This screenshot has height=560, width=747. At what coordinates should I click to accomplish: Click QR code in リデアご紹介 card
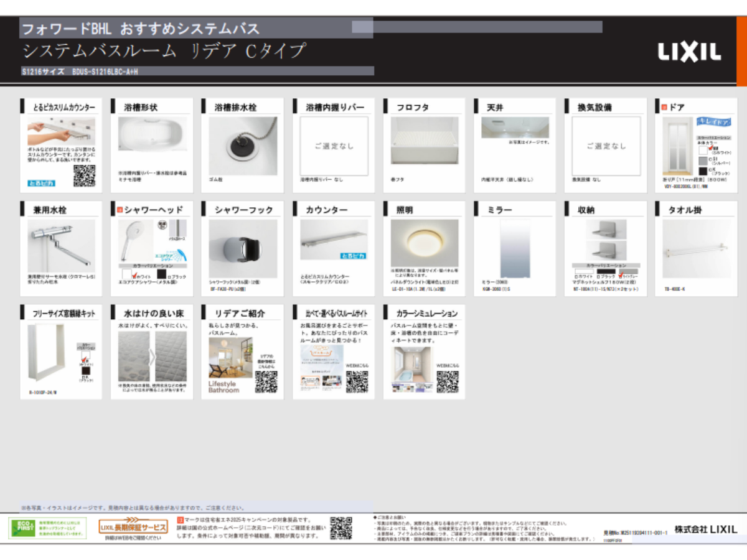[266, 381]
